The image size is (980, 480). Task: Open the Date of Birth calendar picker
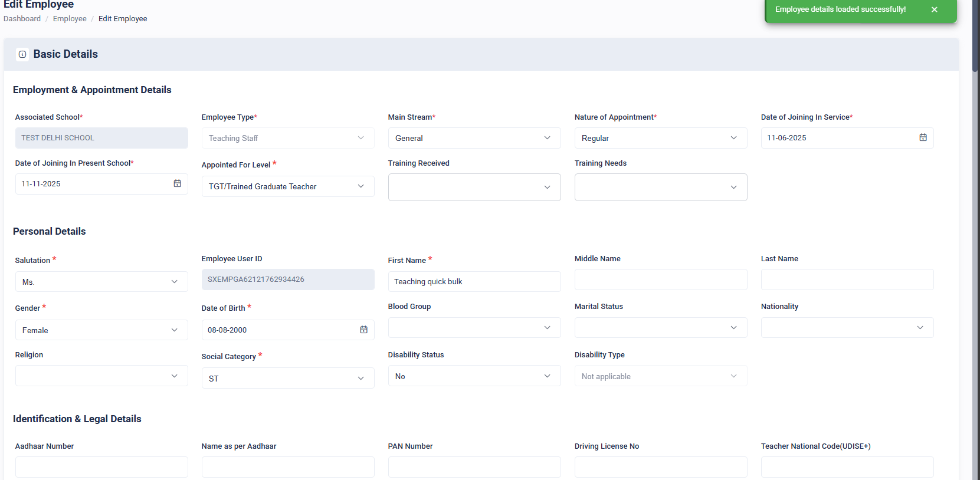coord(363,330)
